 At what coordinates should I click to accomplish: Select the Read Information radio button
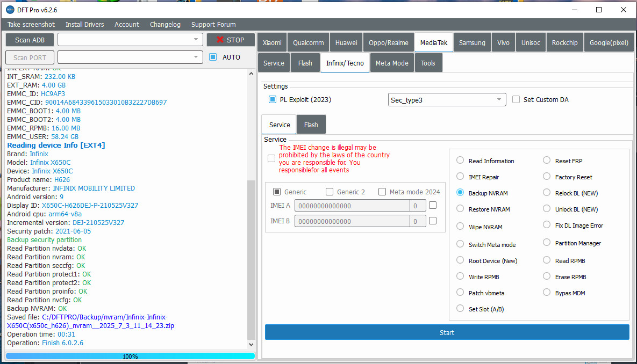click(x=460, y=161)
